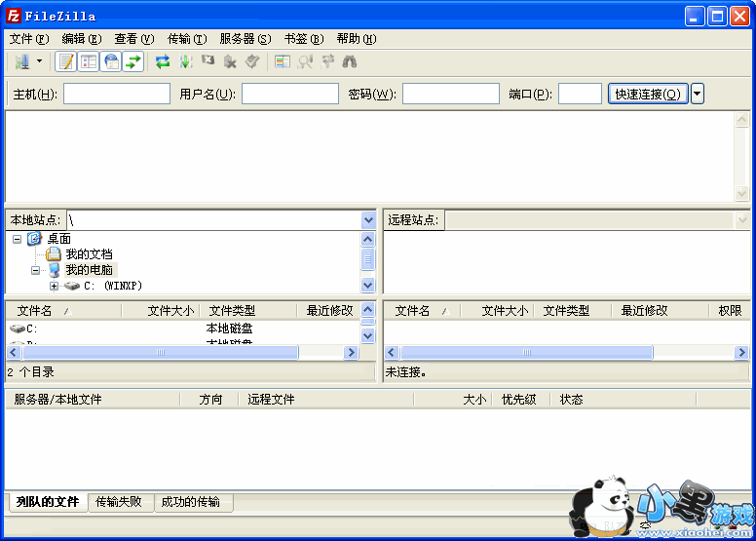Sort local list by 最近修改 column
The image size is (756, 541).
[329, 311]
